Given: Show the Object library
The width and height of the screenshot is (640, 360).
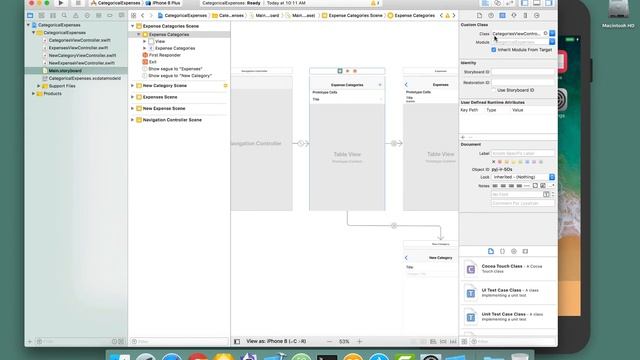Looking at the screenshot, I should [x=514, y=251].
